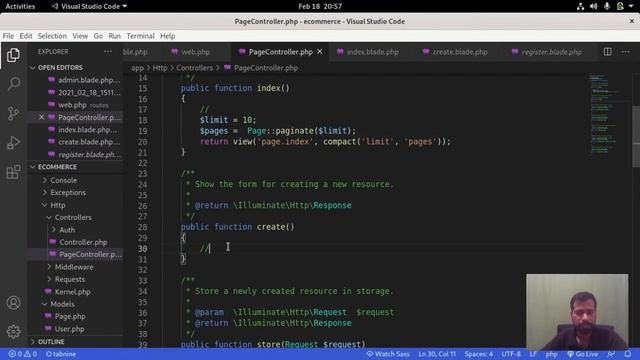Open Run and Debug view
The image size is (640, 360).
point(13,142)
